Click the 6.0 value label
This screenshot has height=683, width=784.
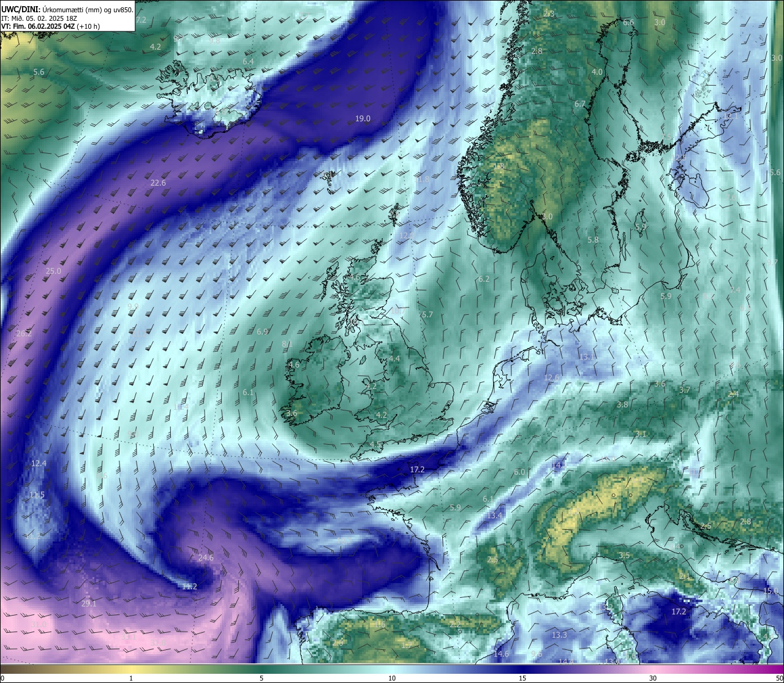[519, 472]
